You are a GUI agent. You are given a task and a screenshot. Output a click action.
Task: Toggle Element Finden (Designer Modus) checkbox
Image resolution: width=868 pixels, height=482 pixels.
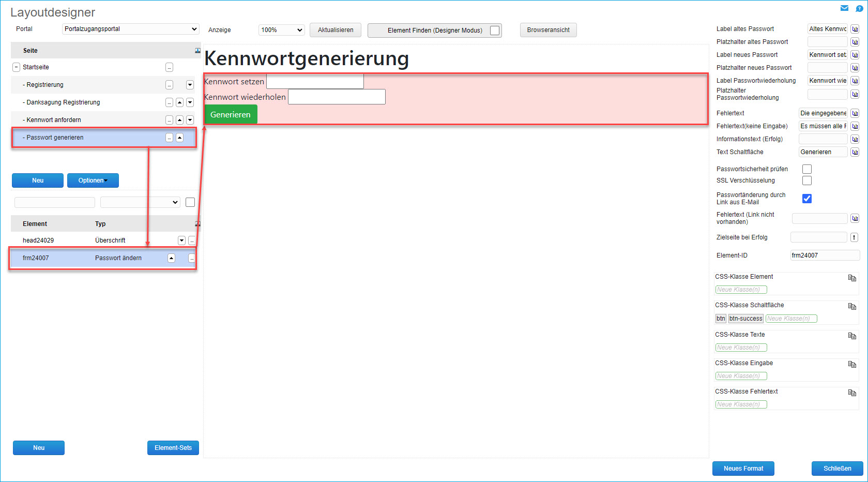point(495,31)
